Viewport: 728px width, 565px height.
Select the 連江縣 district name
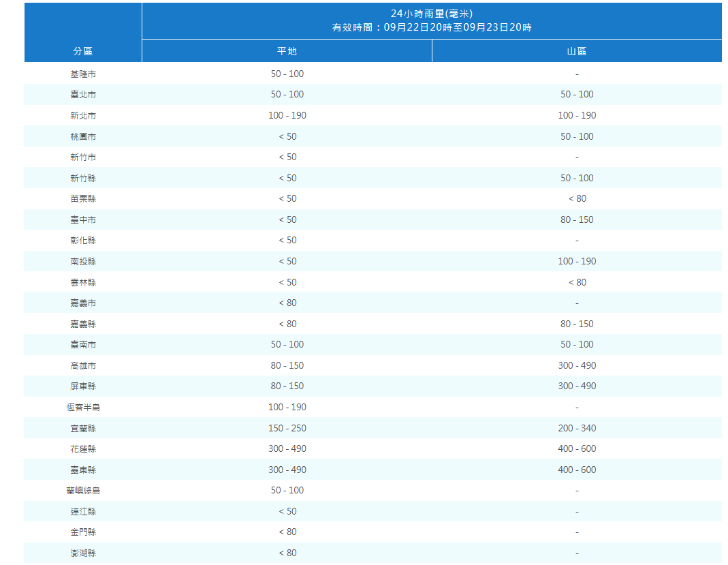[83, 512]
